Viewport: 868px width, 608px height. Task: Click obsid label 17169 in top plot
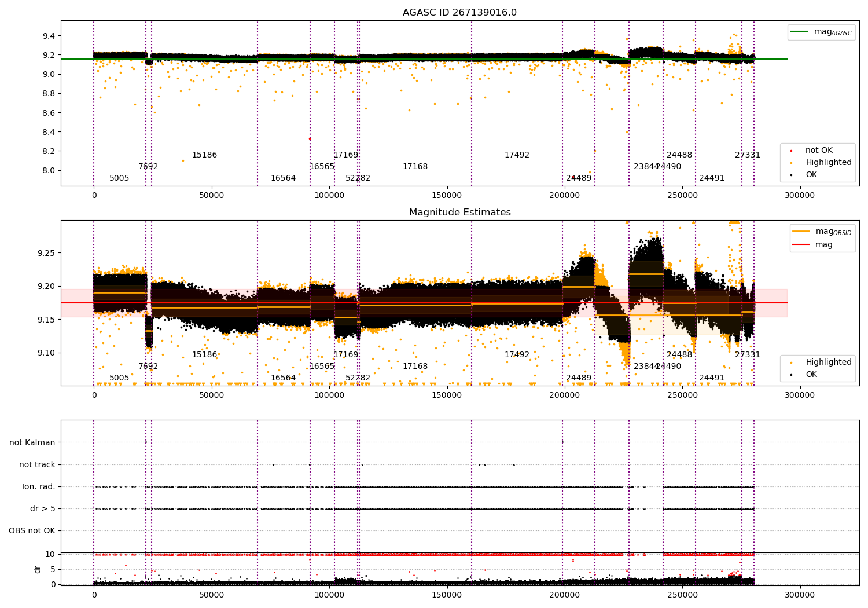click(x=345, y=155)
